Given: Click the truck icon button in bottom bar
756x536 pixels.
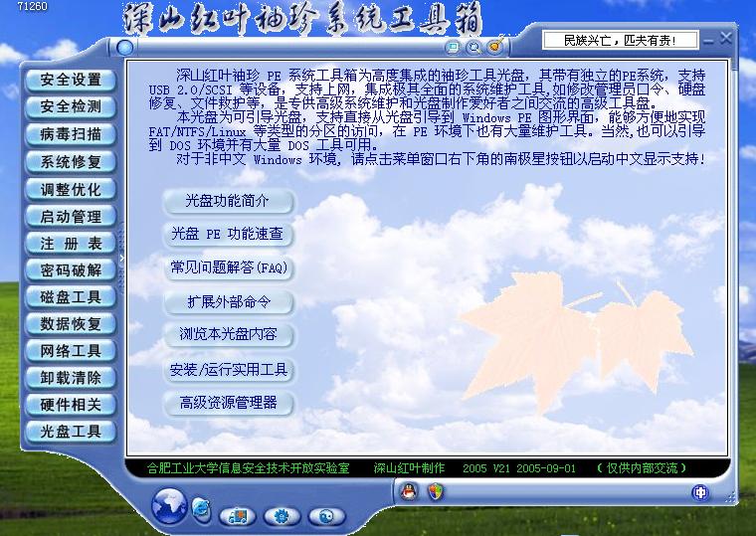Looking at the screenshot, I should (237, 516).
